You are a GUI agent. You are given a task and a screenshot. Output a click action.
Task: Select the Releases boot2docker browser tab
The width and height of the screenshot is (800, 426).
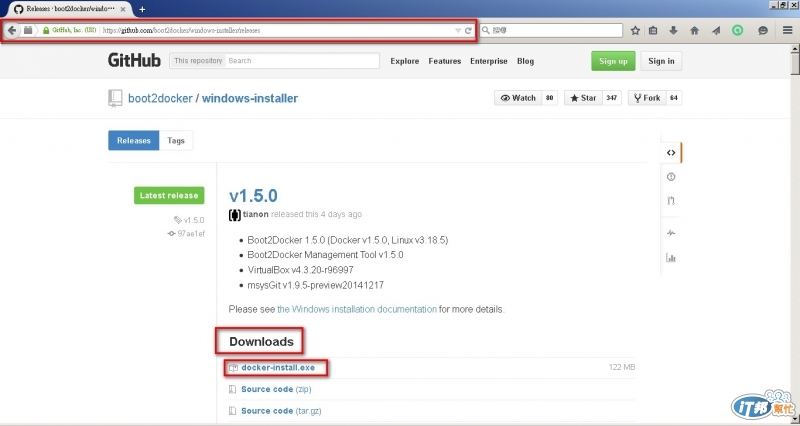point(70,9)
